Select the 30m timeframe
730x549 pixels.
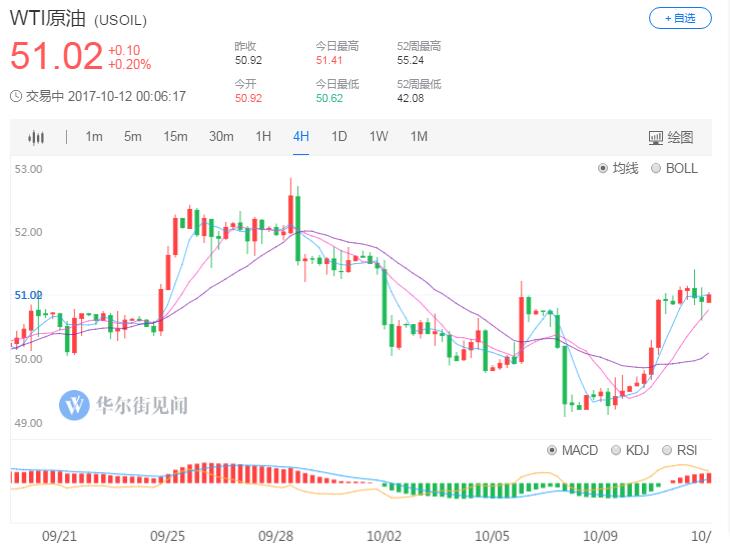click(x=221, y=137)
